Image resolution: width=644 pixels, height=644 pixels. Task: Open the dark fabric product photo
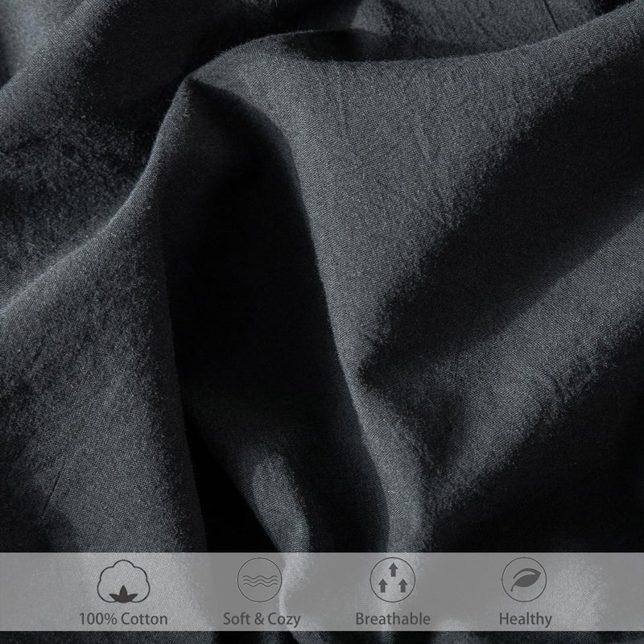(322, 274)
